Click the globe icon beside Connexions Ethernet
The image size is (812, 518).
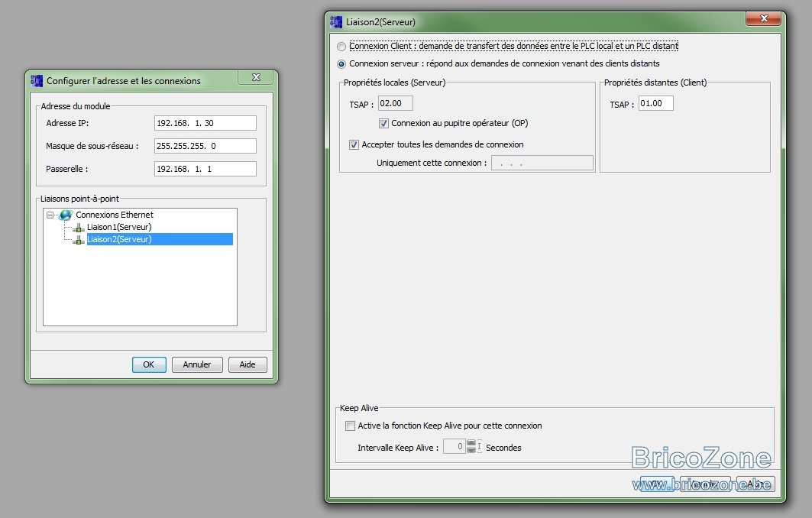click(x=65, y=215)
